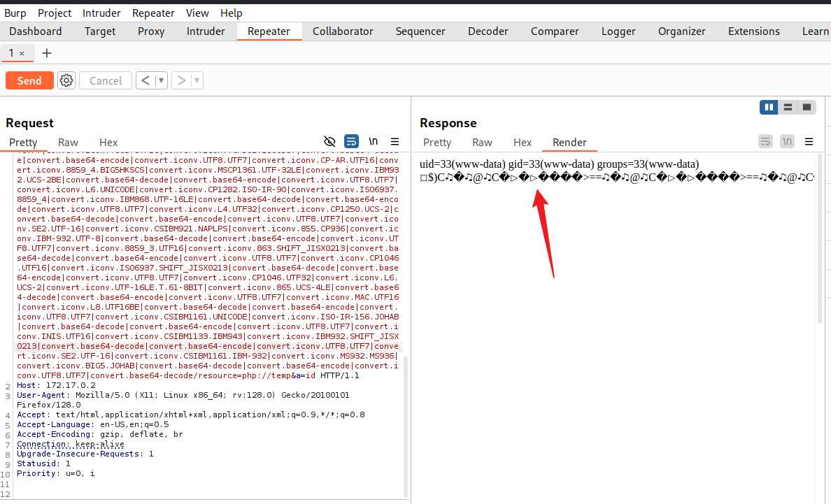831x504 pixels.
Task: Click the Request editor vertical scrollbar
Action: (x=406, y=426)
